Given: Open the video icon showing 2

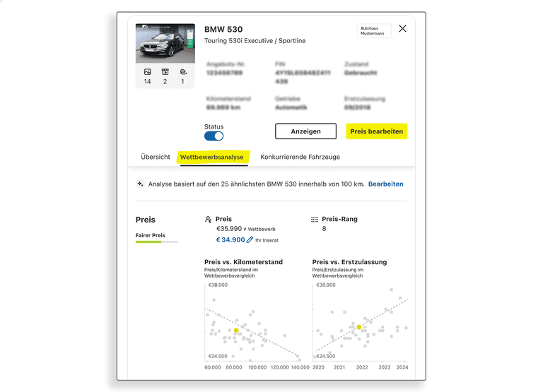Looking at the screenshot, I should tap(165, 72).
